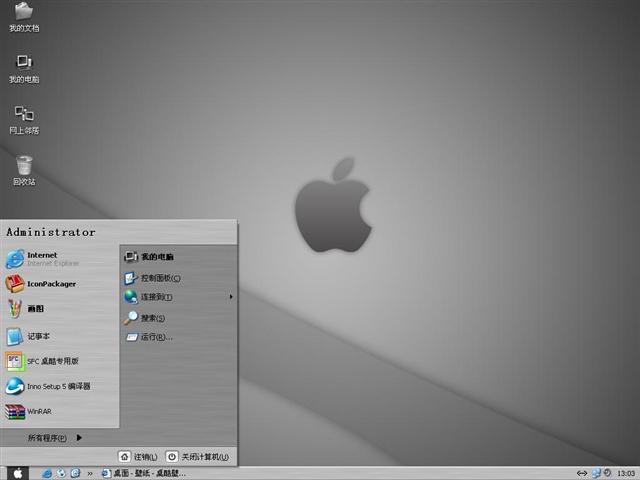Expand quick launch overflow chevron
Viewport: 640px width, 480px height.
90,474
